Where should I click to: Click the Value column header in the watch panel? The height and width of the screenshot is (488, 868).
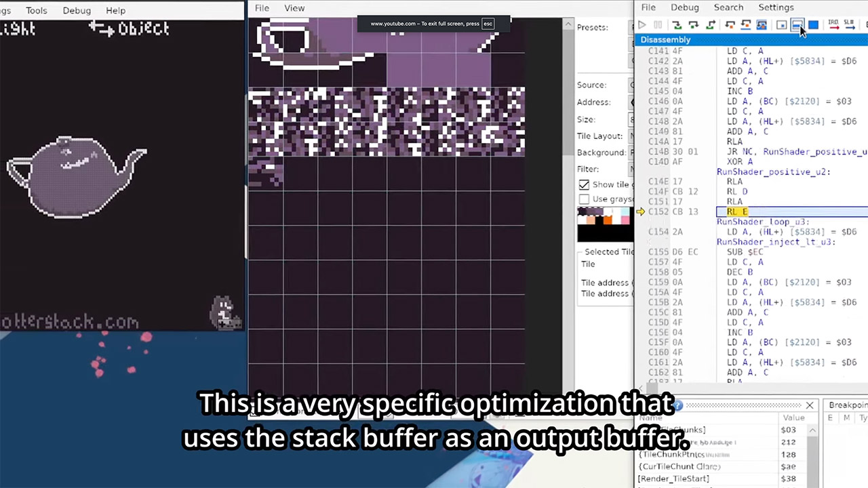(x=793, y=418)
